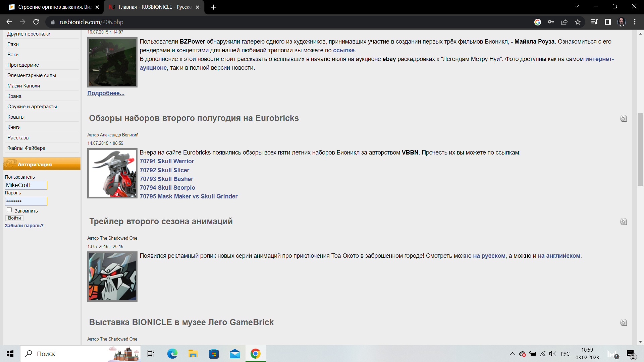Launch Microsoft Edge from the taskbar

tap(172, 354)
